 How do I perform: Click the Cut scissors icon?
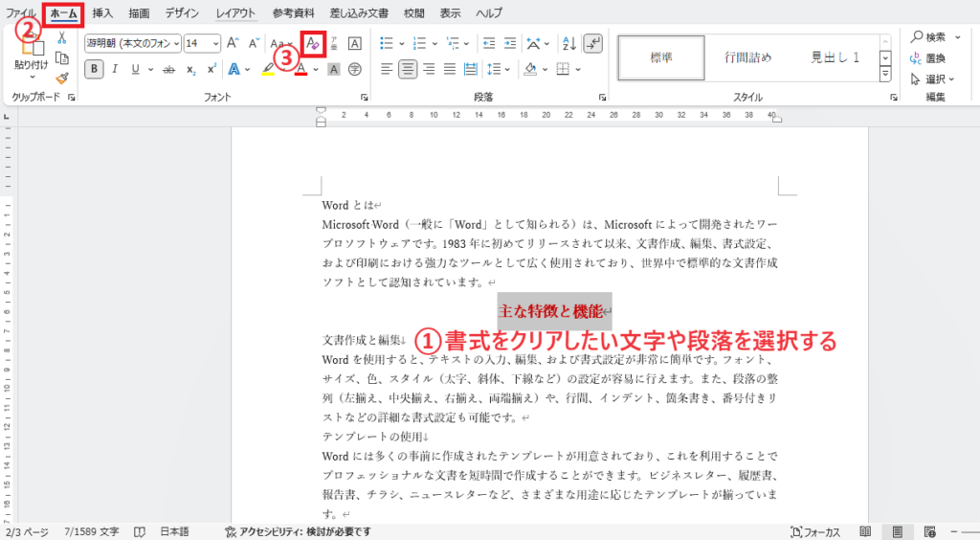pyautogui.click(x=62, y=38)
